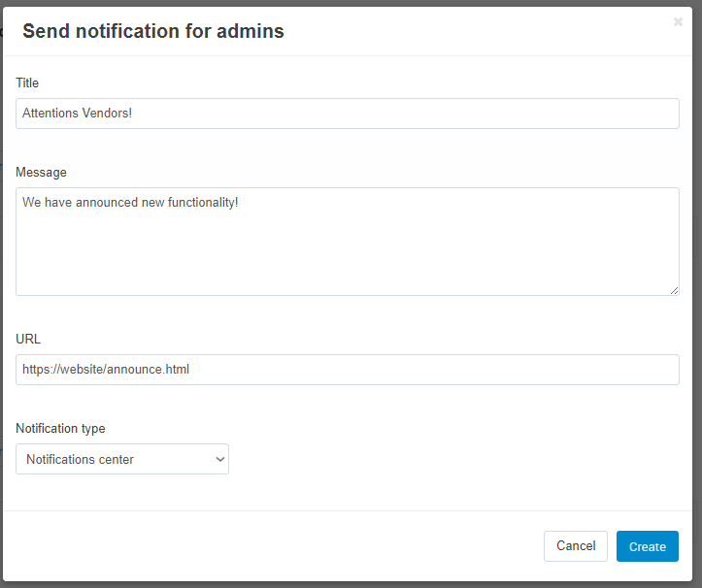The height and width of the screenshot is (588, 702).
Task: Click the Title input field
Action: [348, 114]
